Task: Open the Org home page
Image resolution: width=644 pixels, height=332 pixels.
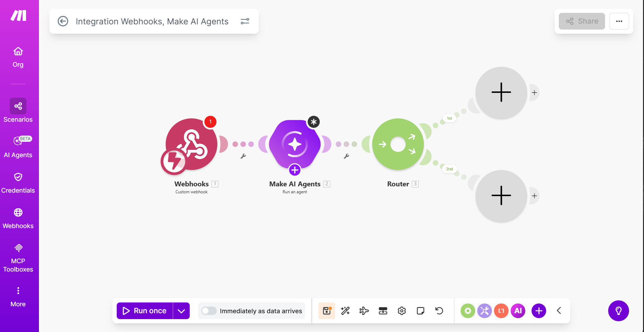Action: tap(18, 57)
